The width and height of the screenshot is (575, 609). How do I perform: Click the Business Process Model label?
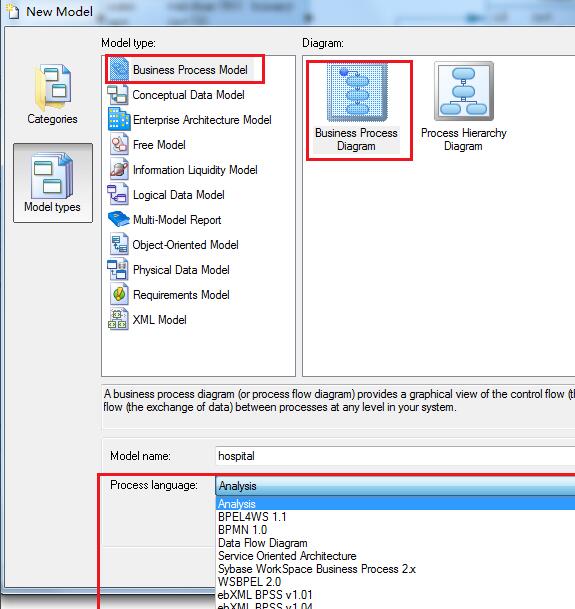[x=190, y=70]
